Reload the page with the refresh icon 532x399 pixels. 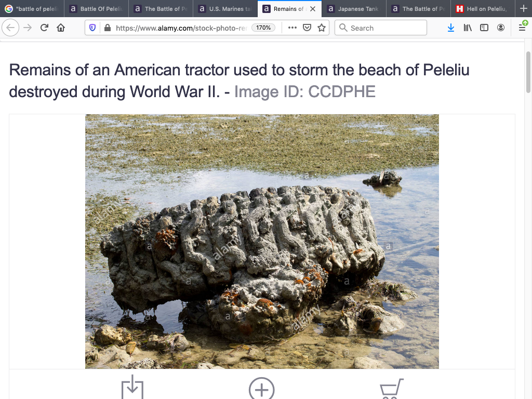click(x=44, y=28)
